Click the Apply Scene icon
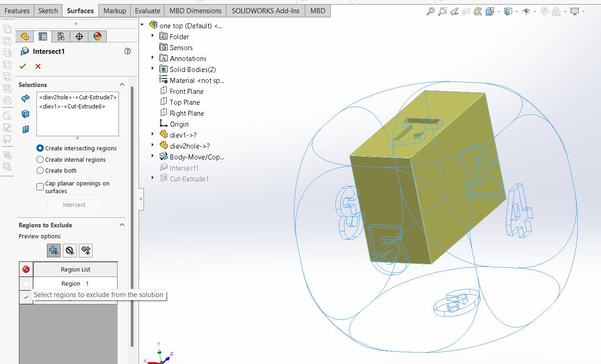This screenshot has height=364, width=601. tap(556, 11)
